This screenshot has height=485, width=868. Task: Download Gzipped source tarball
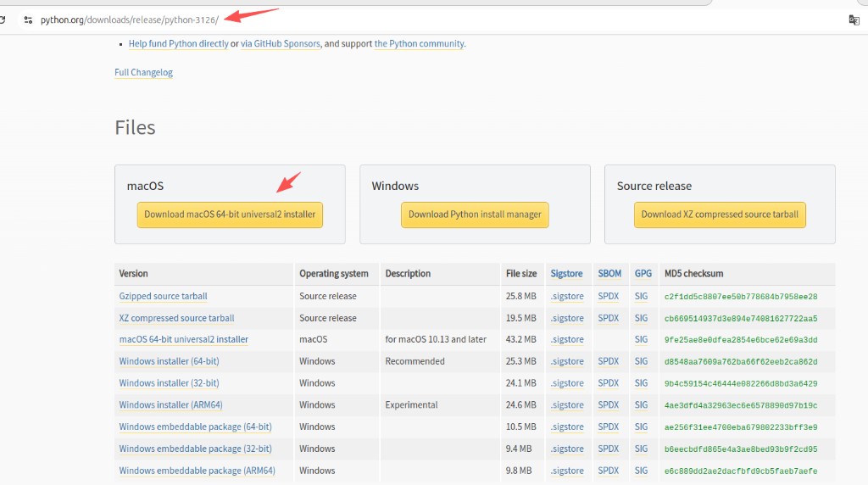click(x=163, y=296)
